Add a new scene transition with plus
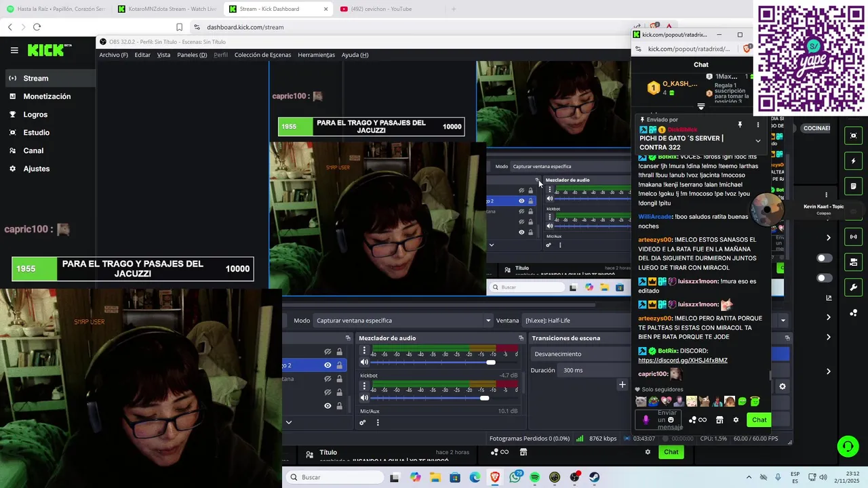Image resolution: width=868 pixels, height=488 pixels. click(622, 385)
